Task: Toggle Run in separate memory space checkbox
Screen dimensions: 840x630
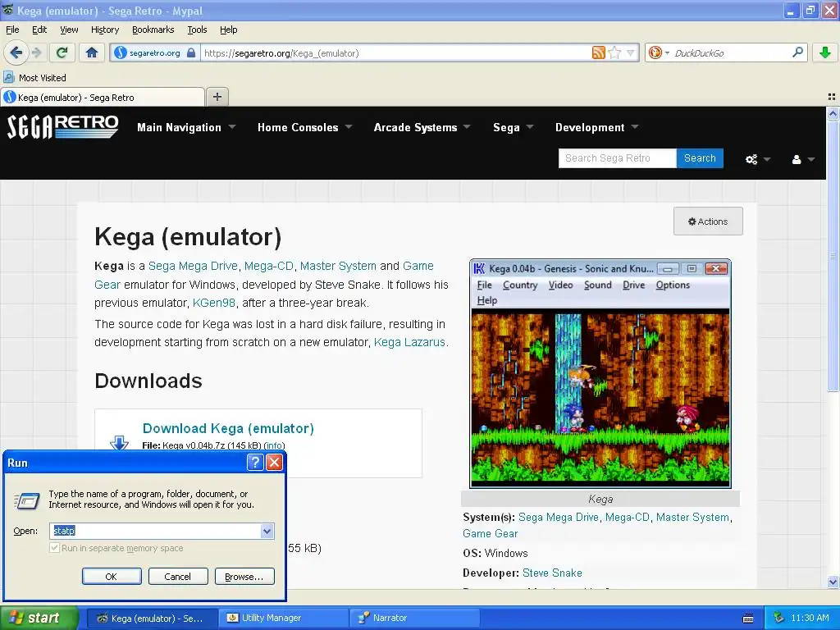Action: tap(54, 548)
